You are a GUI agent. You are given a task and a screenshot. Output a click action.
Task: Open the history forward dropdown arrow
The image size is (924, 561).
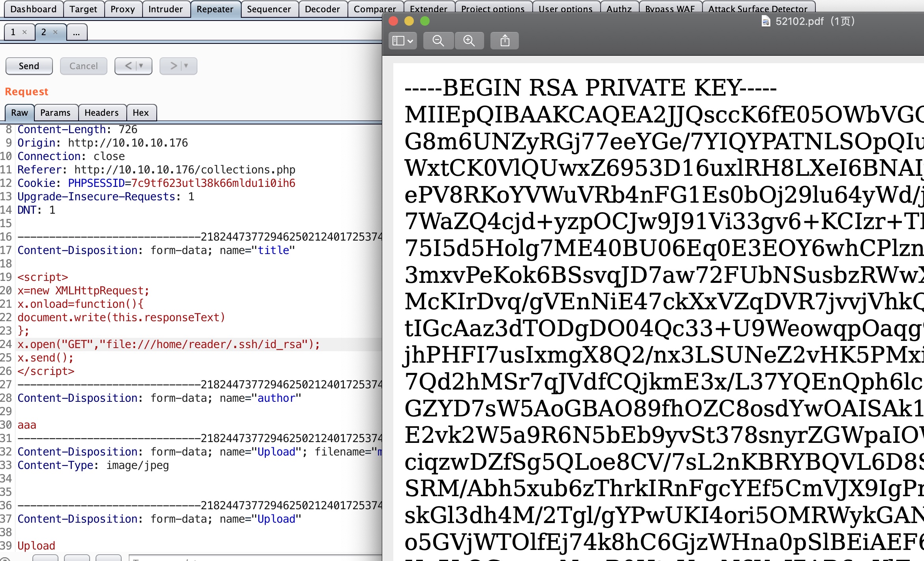pos(186,66)
